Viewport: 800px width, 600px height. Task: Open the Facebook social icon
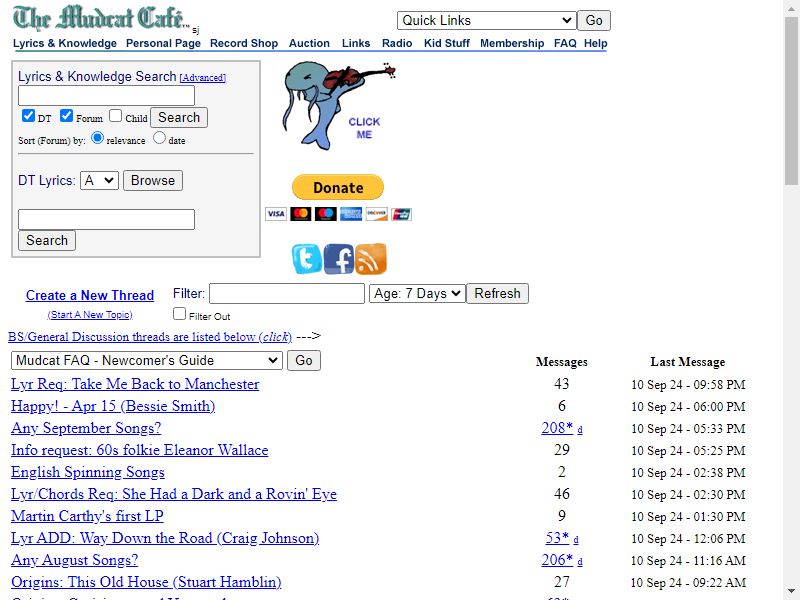[x=338, y=259]
